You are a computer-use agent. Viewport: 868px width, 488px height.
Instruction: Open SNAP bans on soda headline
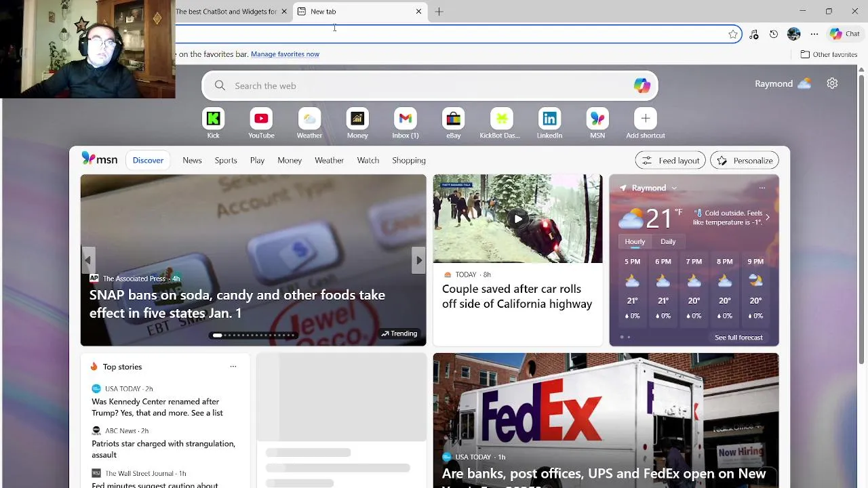237,304
